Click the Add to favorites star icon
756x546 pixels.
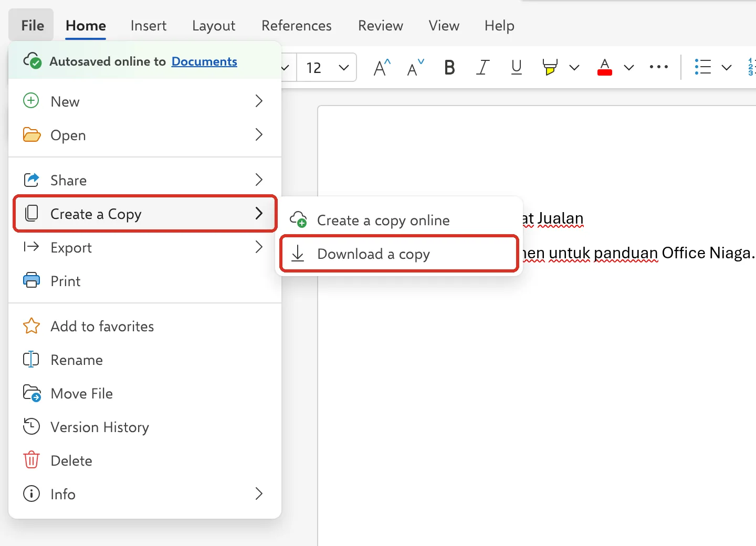(31, 326)
